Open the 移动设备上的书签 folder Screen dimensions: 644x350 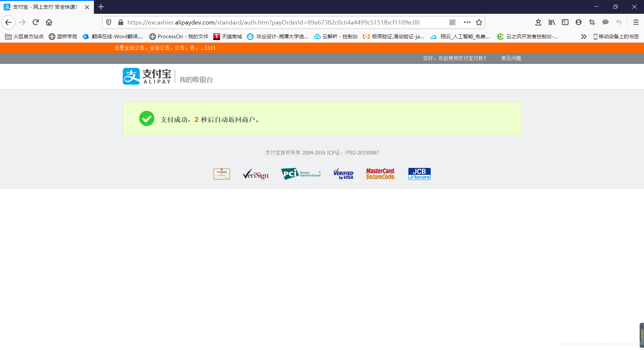[616, 37]
